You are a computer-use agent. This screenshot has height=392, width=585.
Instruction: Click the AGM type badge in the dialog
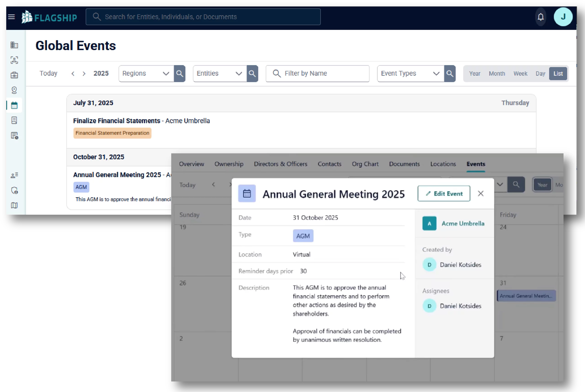click(x=303, y=236)
